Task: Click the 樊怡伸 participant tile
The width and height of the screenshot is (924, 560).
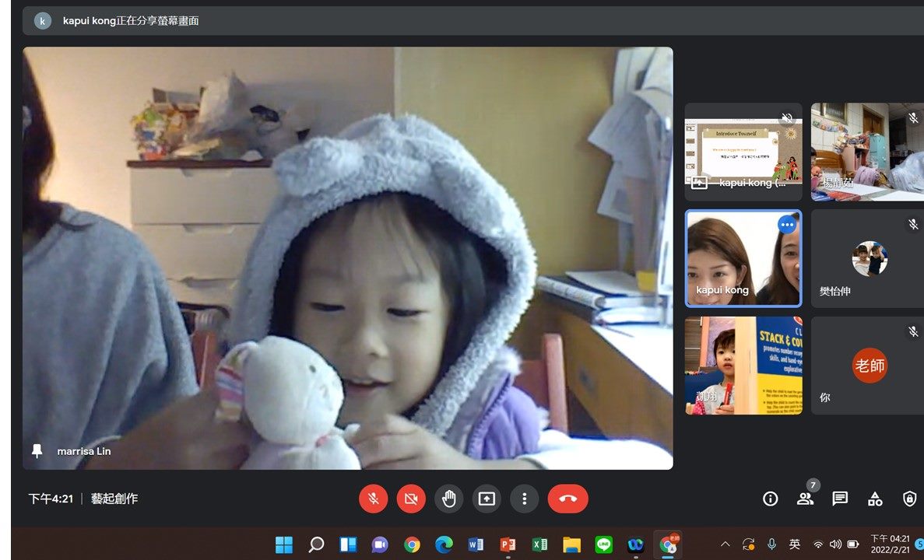Action: [x=868, y=259]
